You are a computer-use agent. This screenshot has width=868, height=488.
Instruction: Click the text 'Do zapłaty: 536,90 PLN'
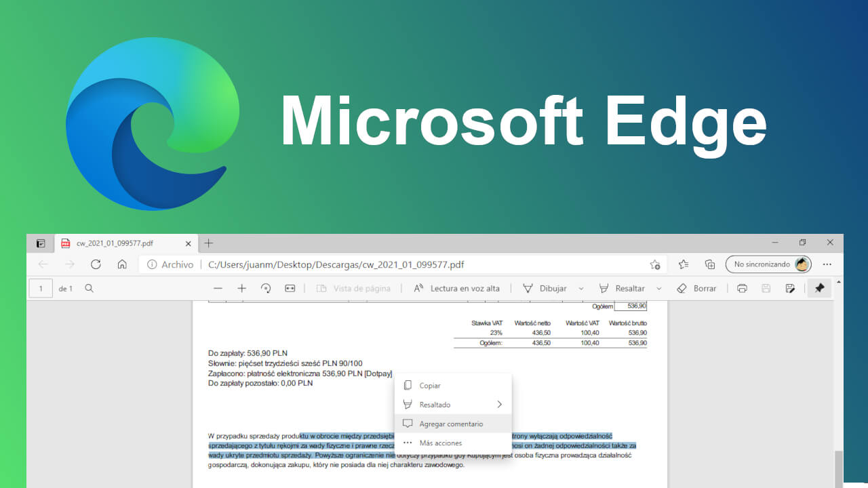[248, 353]
